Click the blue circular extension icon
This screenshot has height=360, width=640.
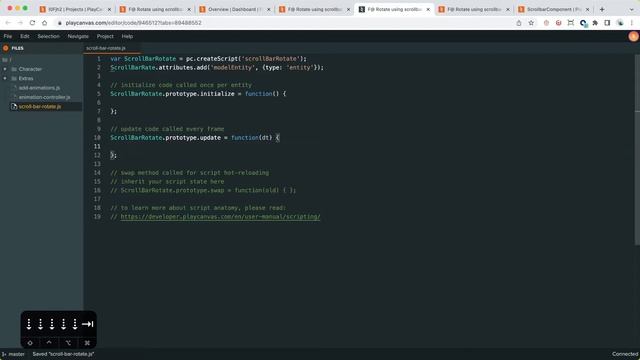pyautogui.click(x=583, y=23)
